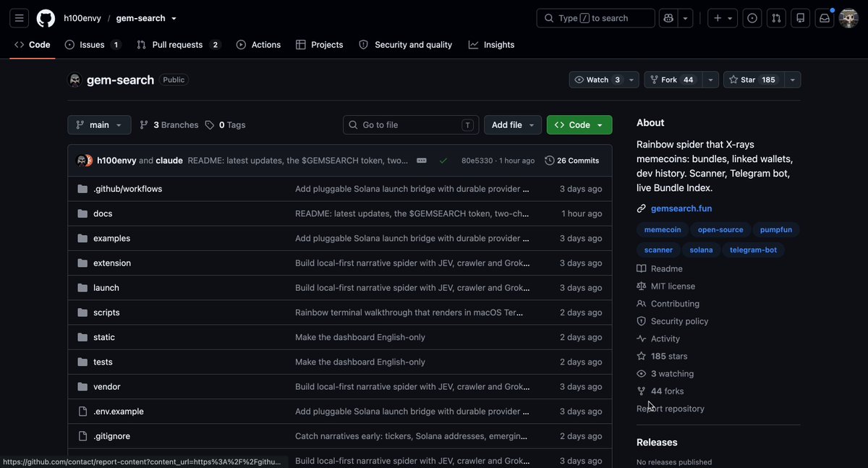This screenshot has width=868, height=468.
Task: Click the folder icon for the docs row
Action: tap(82, 213)
